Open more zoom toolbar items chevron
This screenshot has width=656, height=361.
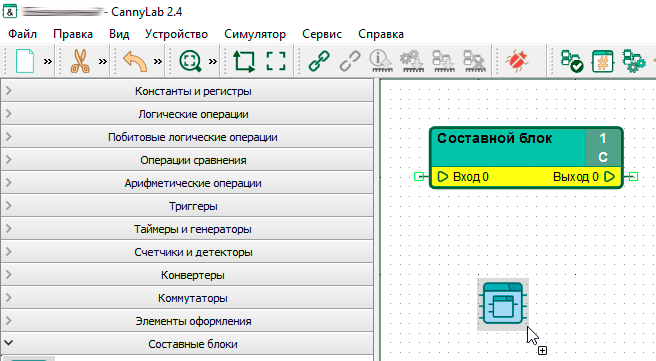click(213, 61)
